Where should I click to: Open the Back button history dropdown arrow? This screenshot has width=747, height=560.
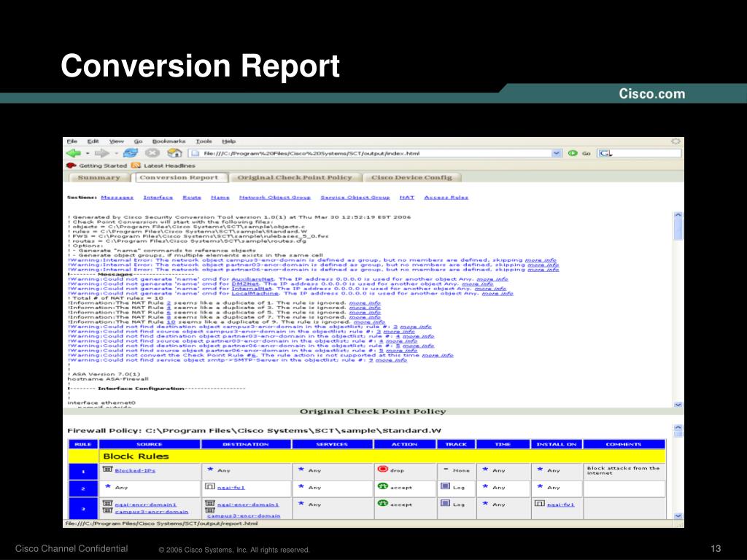coord(88,153)
